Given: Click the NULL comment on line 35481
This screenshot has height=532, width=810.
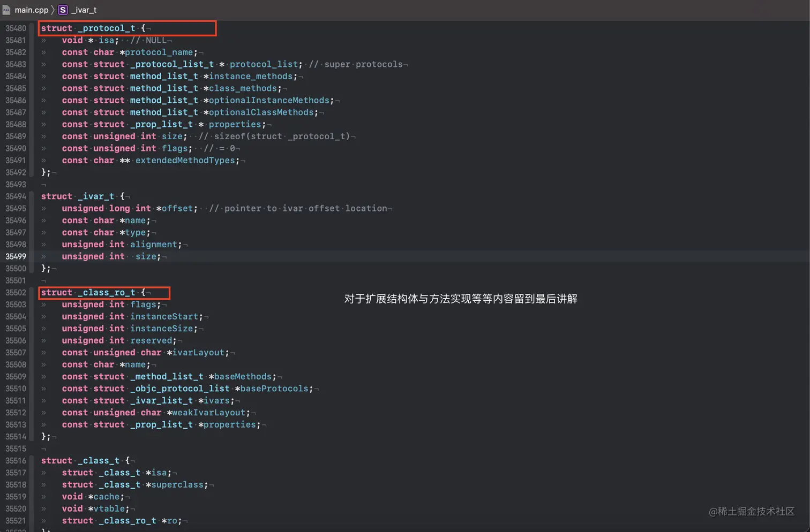Looking at the screenshot, I should (x=148, y=40).
